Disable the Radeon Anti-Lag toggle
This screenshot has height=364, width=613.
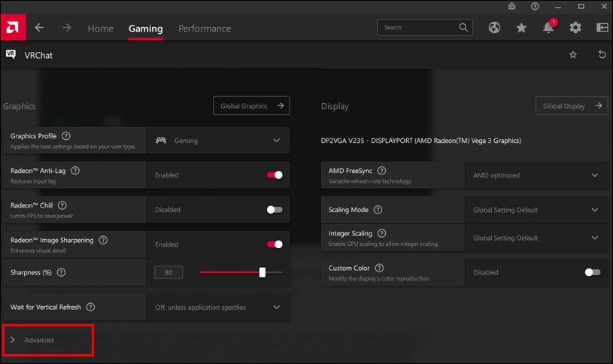pos(275,175)
